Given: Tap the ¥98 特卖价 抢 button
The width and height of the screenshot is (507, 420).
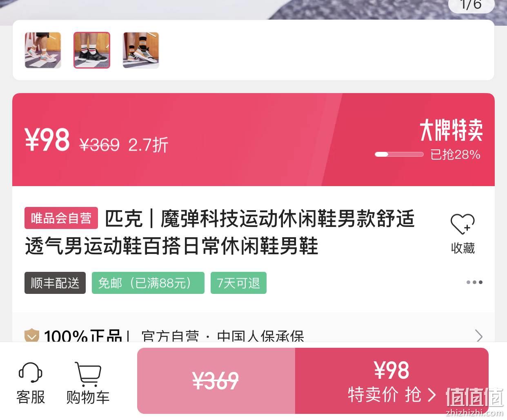Looking at the screenshot, I should 391,381.
